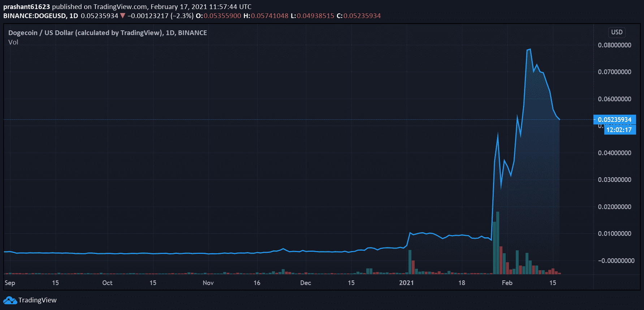The height and width of the screenshot is (310, 644).
Task: Click the published date February 17, 2021 text
Action: [179, 7]
